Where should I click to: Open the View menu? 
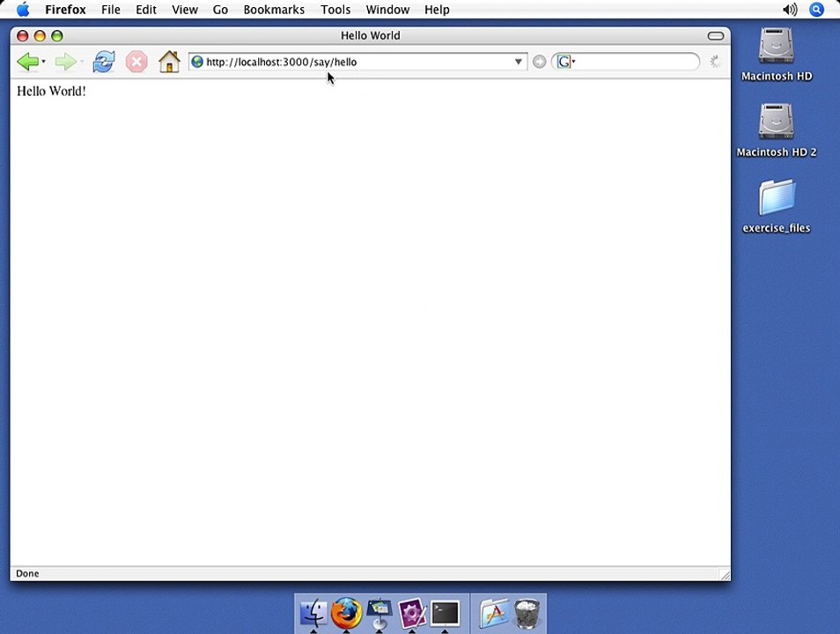185,10
